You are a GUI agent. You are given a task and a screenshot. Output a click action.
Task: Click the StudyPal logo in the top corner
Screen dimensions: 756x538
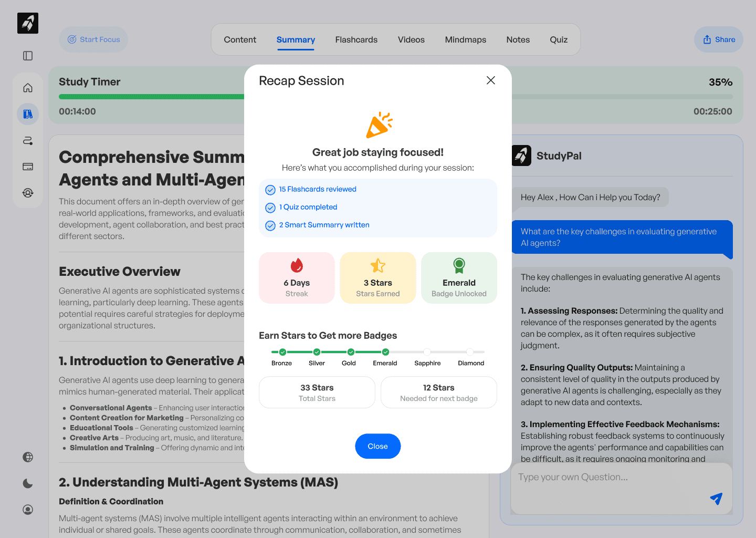tap(27, 23)
